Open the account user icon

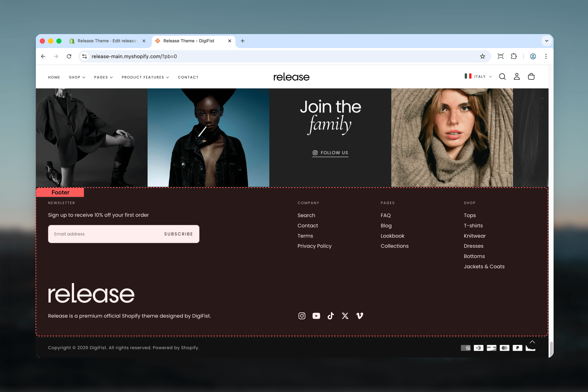517,77
